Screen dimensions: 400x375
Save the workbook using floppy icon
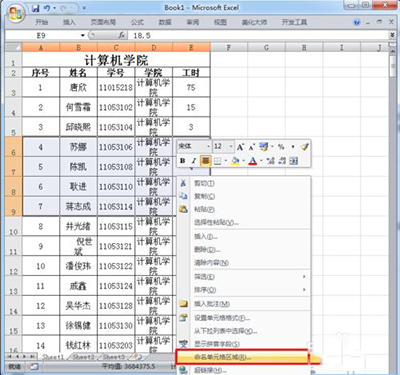point(35,8)
